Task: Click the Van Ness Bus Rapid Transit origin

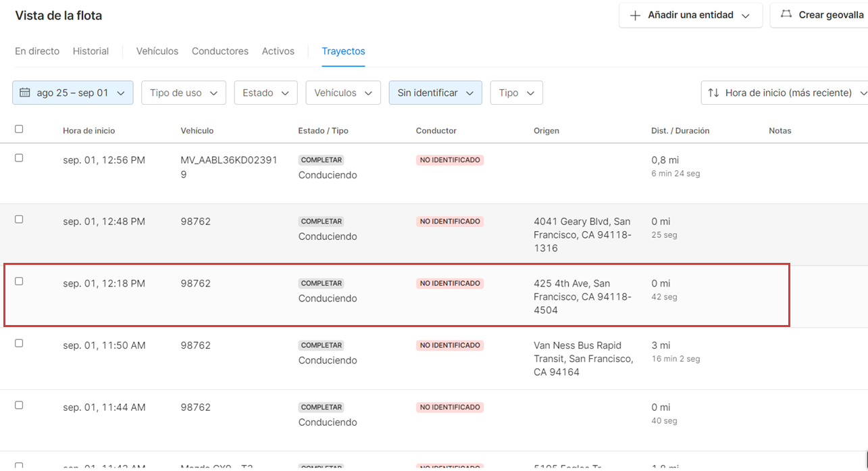Action: pyautogui.click(x=584, y=359)
